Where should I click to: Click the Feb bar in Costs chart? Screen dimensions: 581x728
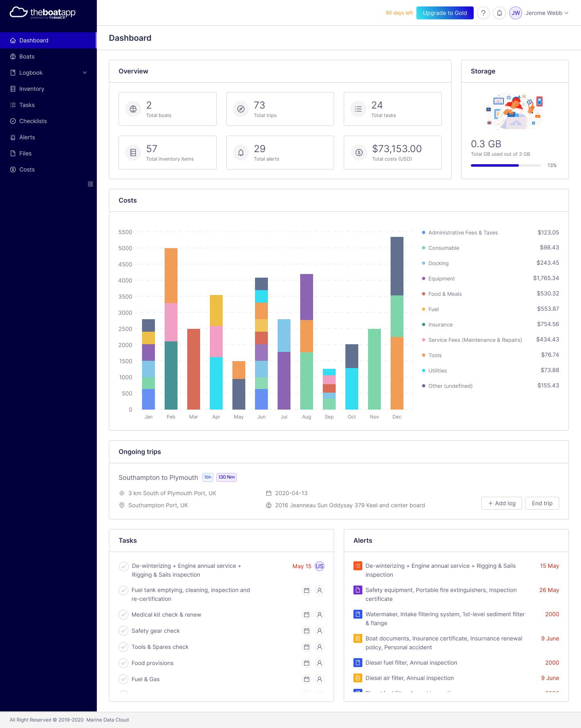coord(171,329)
